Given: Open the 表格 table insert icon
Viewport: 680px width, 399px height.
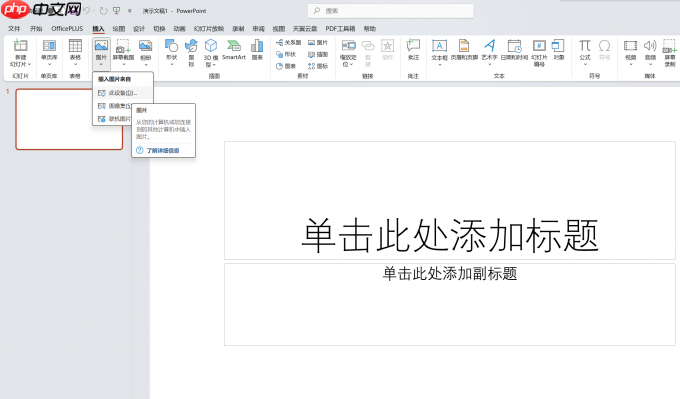Looking at the screenshot, I should [75, 46].
